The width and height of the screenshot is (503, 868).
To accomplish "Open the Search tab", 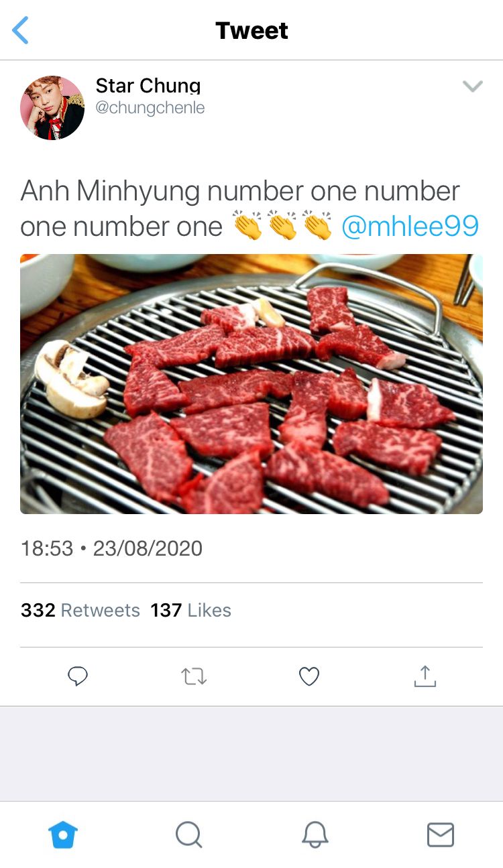I will [x=188, y=835].
